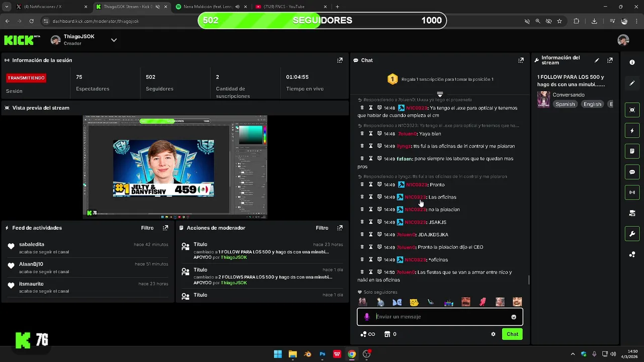Select the yellow cat emote
The image size is (644, 362).
414,302
